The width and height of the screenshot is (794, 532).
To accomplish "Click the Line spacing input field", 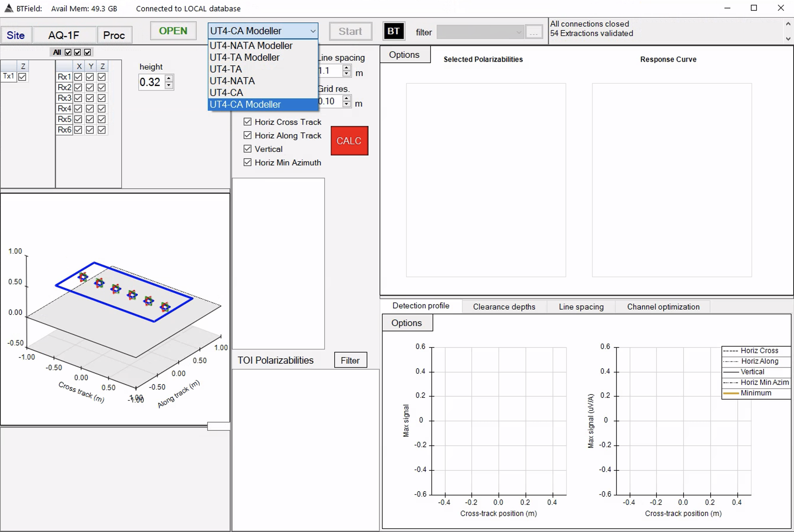I will coord(330,71).
